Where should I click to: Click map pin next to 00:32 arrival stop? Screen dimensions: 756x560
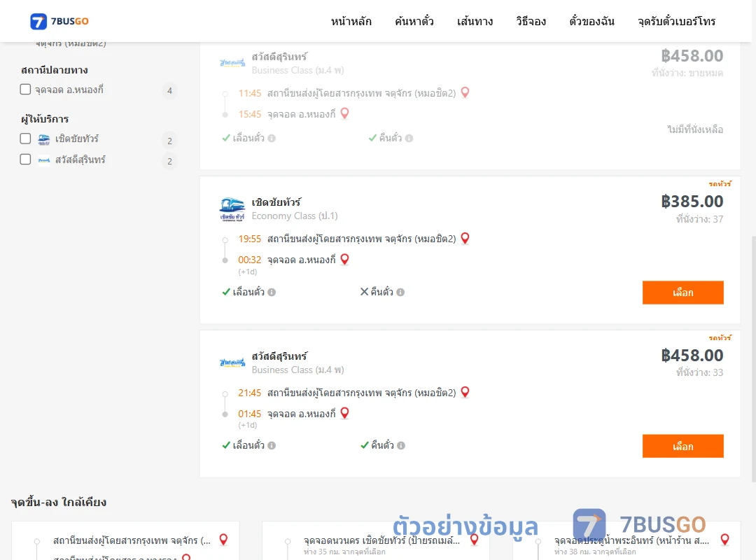[x=344, y=259]
